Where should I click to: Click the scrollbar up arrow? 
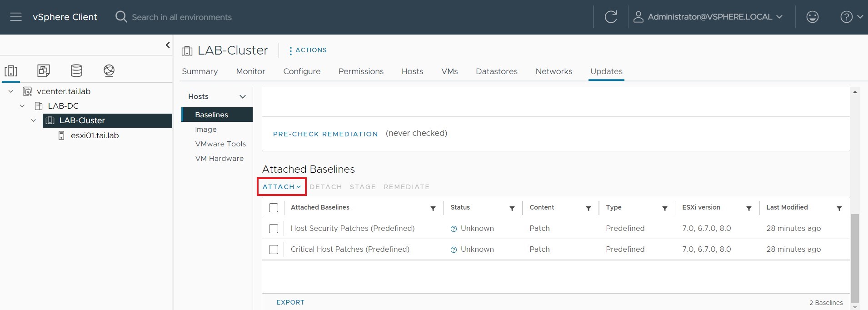[855, 92]
